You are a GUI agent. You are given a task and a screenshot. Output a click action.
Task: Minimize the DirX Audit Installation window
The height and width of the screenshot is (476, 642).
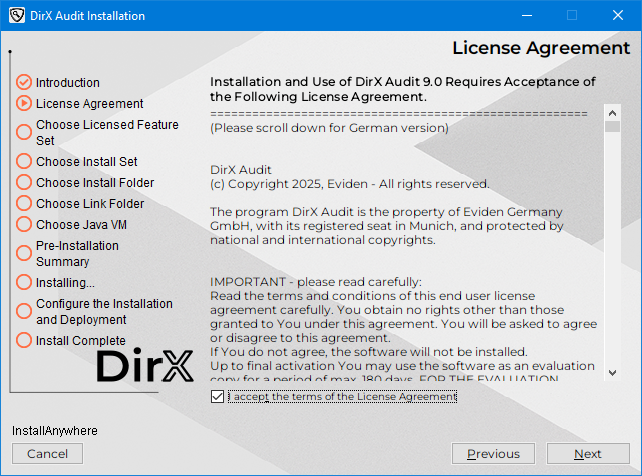pos(526,16)
